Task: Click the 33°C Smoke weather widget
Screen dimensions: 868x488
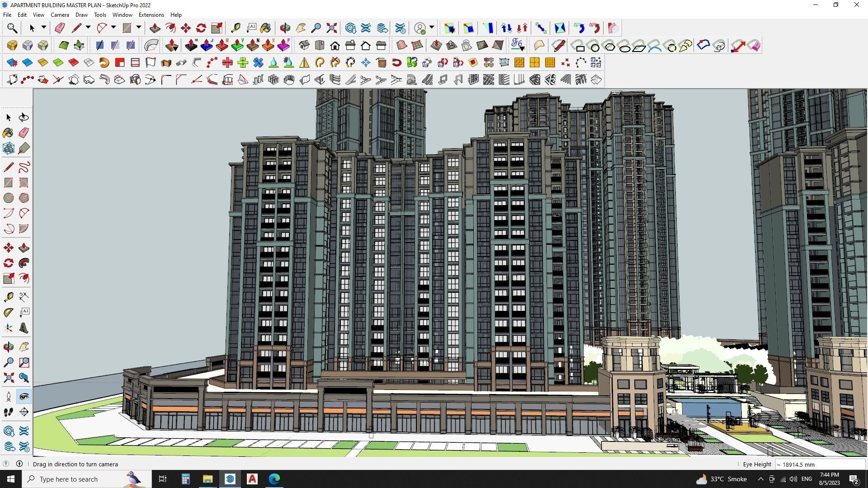Action: [721, 479]
